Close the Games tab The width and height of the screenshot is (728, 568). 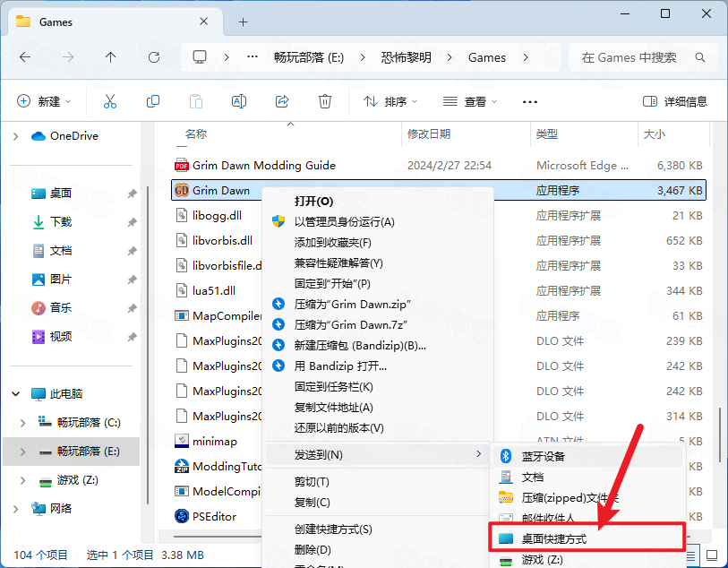(x=203, y=22)
